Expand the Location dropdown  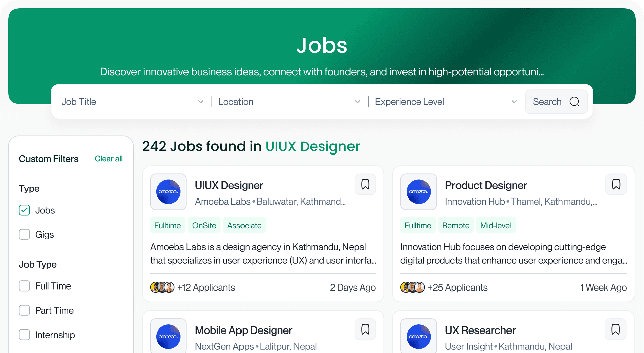(289, 102)
